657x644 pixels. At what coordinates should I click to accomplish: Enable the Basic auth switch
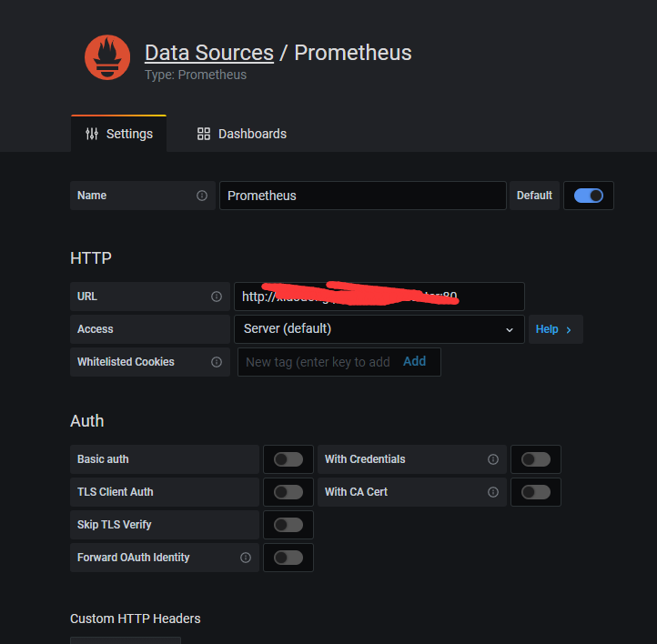coord(288,459)
